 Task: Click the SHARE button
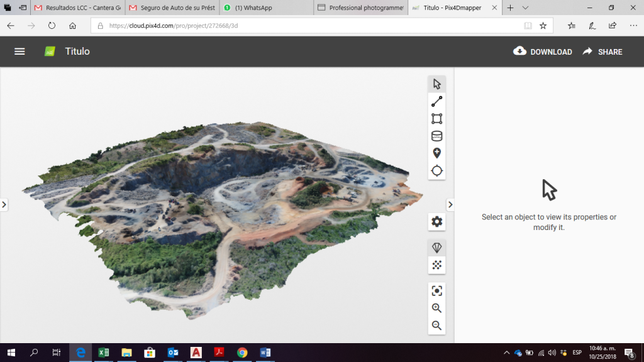coord(602,52)
